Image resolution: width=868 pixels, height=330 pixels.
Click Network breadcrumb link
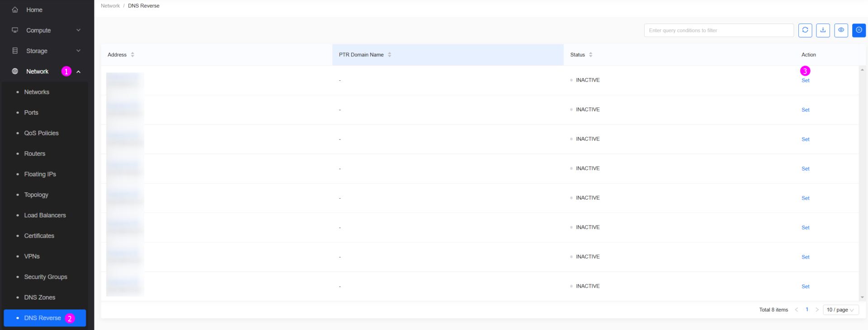click(x=110, y=6)
